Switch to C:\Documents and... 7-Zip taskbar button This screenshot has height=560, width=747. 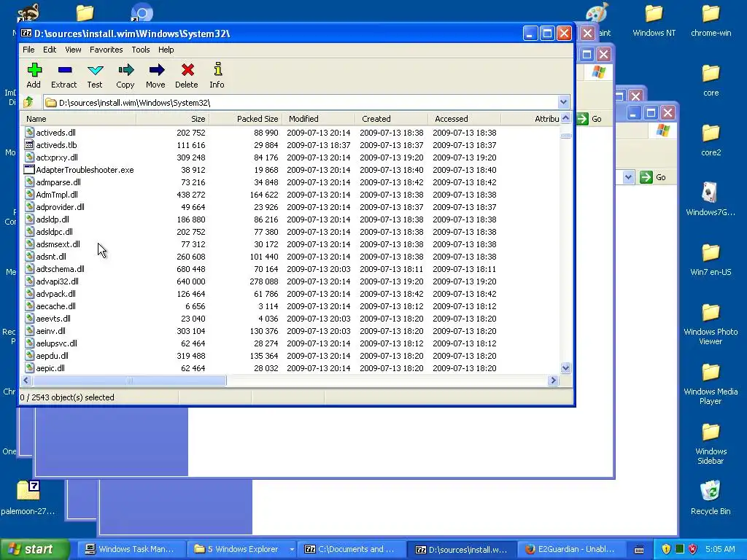click(352, 550)
